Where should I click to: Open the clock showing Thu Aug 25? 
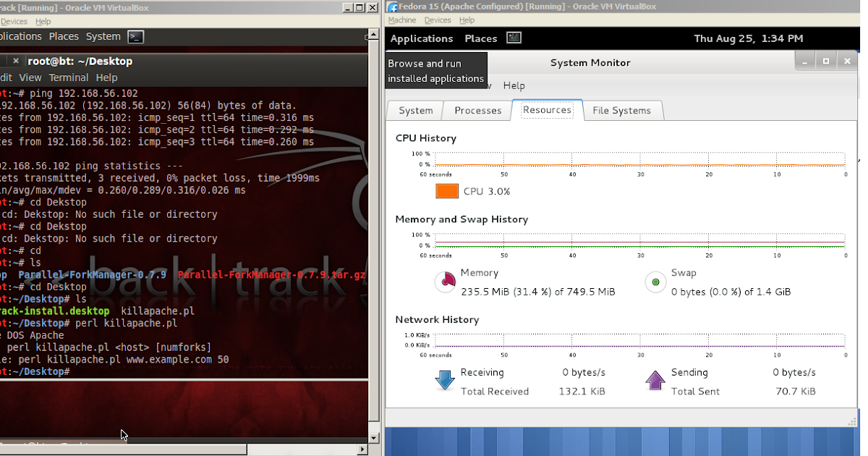[x=748, y=38]
